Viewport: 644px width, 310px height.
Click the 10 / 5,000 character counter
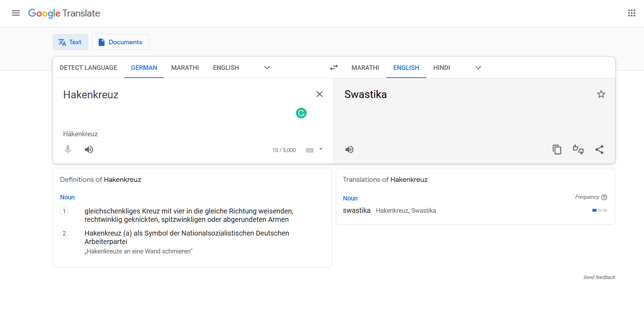284,150
